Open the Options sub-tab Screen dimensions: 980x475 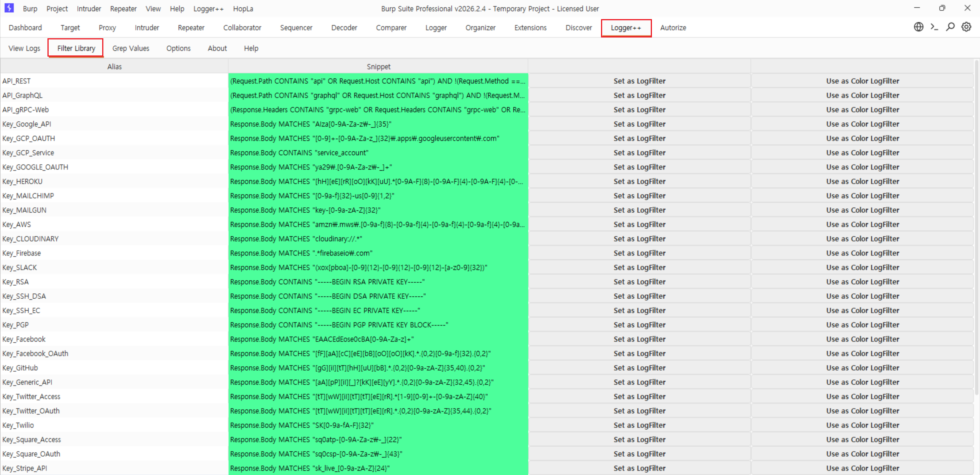(x=178, y=48)
